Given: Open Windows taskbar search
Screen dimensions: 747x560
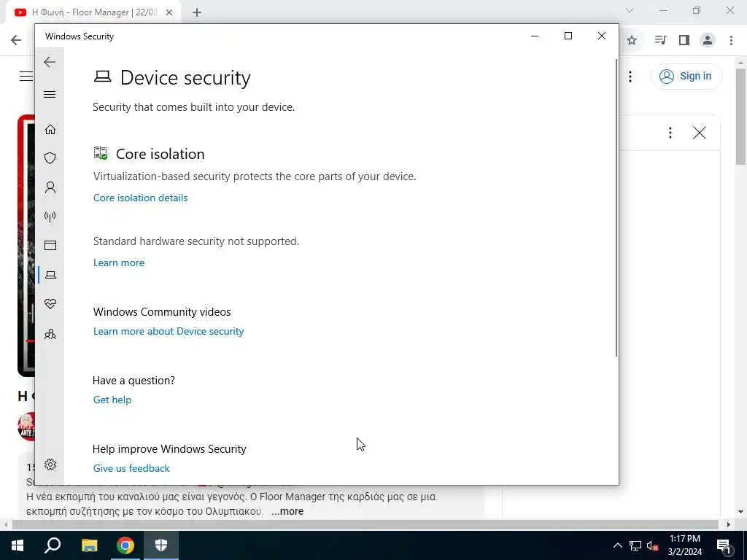Looking at the screenshot, I should click(53, 545).
